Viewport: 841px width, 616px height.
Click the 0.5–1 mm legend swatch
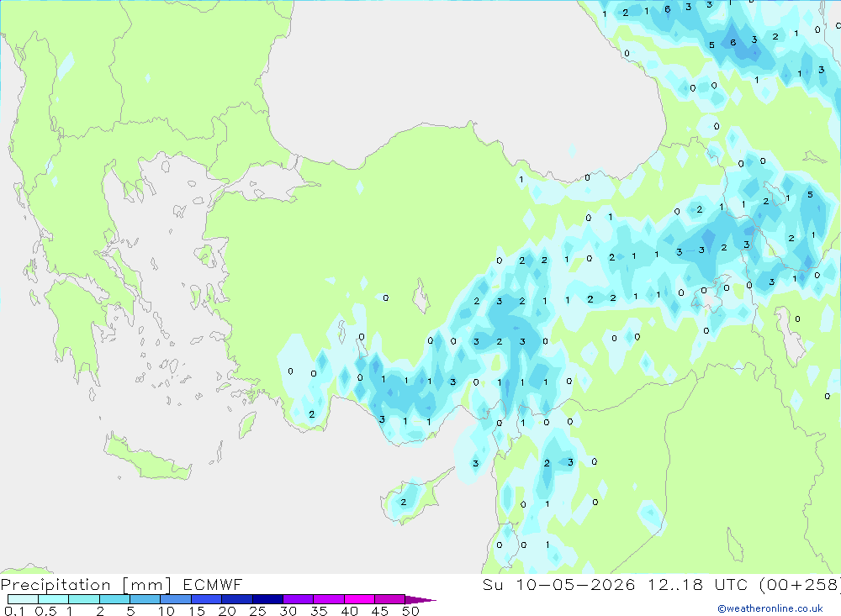tap(54, 599)
